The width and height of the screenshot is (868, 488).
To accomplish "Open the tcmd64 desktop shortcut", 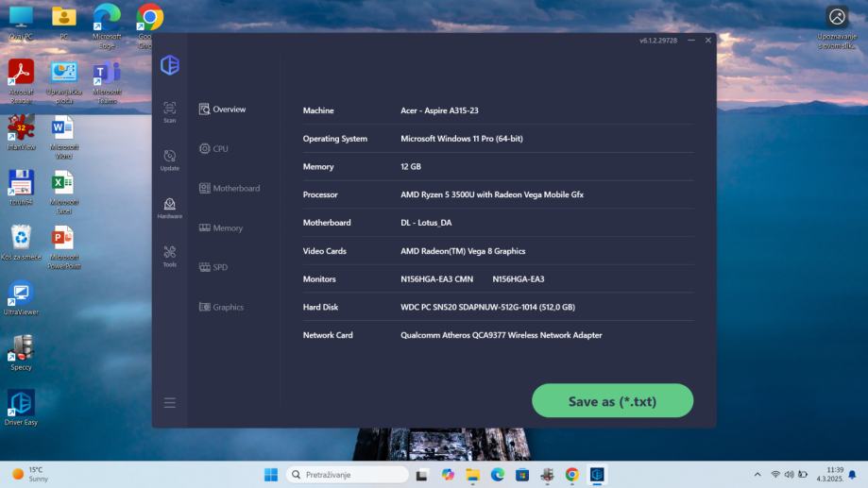I will pos(21,188).
